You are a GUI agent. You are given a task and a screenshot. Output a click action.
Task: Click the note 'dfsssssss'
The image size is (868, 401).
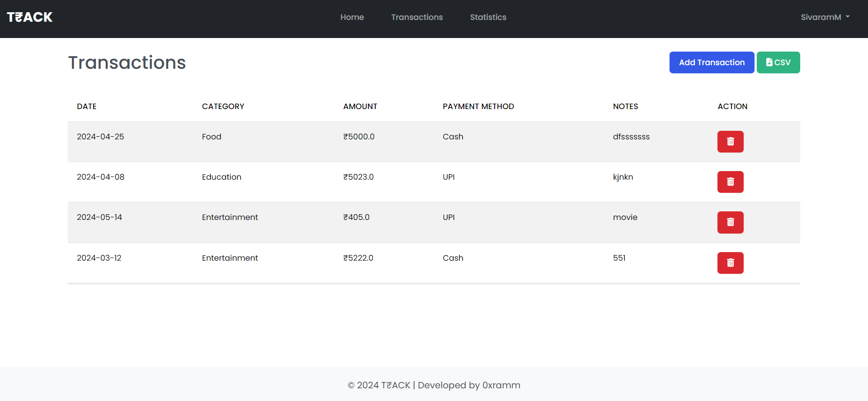click(x=631, y=137)
